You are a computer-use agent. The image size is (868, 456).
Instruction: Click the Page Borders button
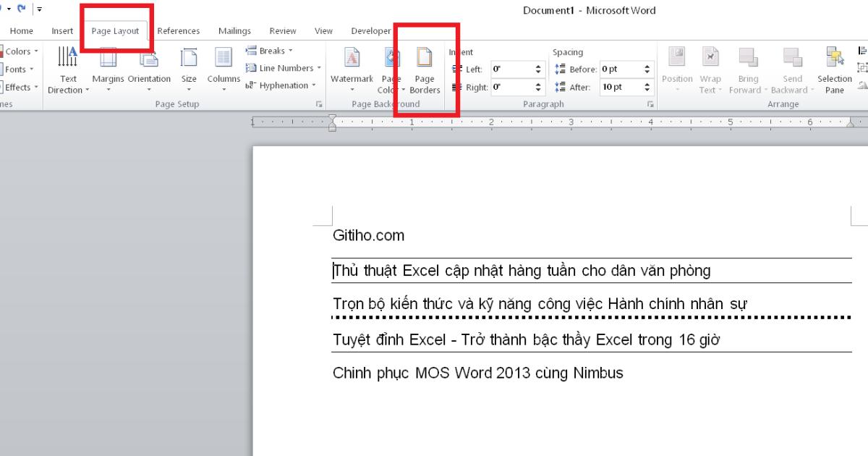[x=425, y=70]
